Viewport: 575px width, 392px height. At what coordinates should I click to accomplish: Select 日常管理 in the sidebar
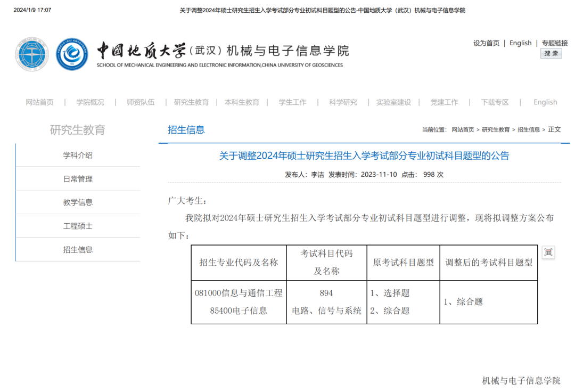pyautogui.click(x=78, y=179)
